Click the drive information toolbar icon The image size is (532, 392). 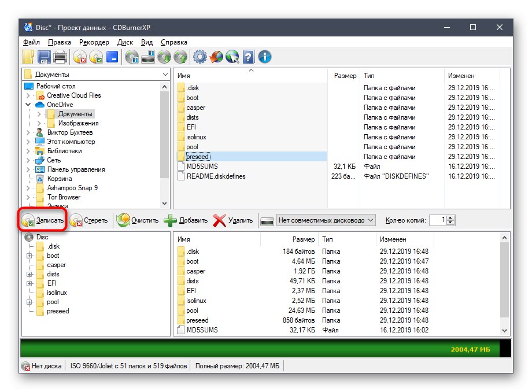[148, 57]
